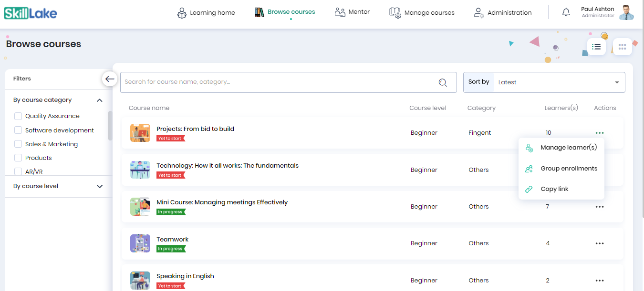Select Group enrollments menu entry

pyautogui.click(x=561, y=169)
